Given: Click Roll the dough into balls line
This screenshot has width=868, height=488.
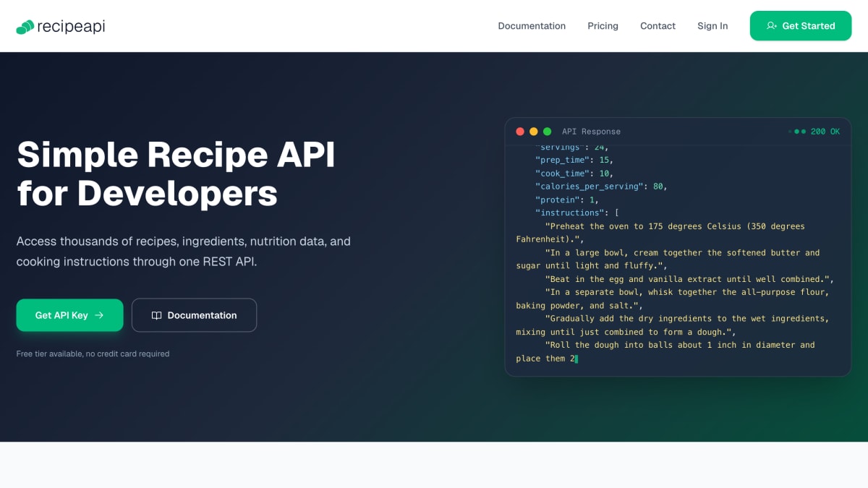Looking at the screenshot, I should point(665,351).
